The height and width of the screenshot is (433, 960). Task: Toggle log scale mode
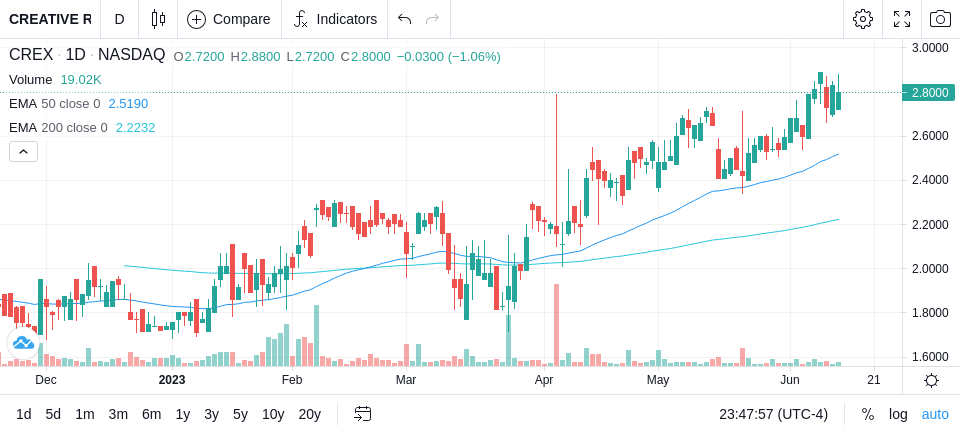(898, 414)
